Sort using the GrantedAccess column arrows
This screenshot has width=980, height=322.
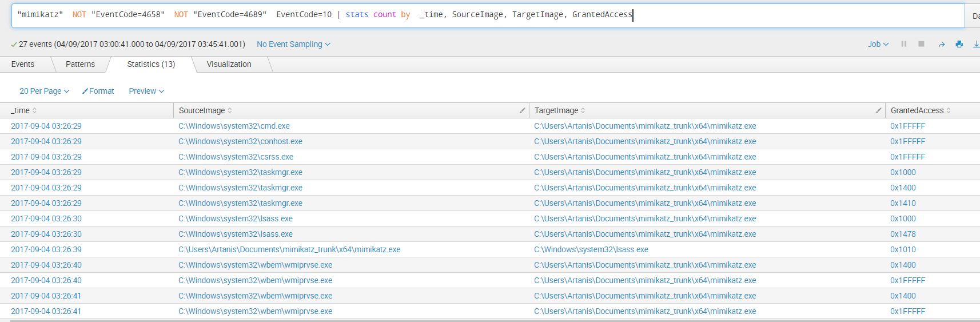click(x=949, y=110)
